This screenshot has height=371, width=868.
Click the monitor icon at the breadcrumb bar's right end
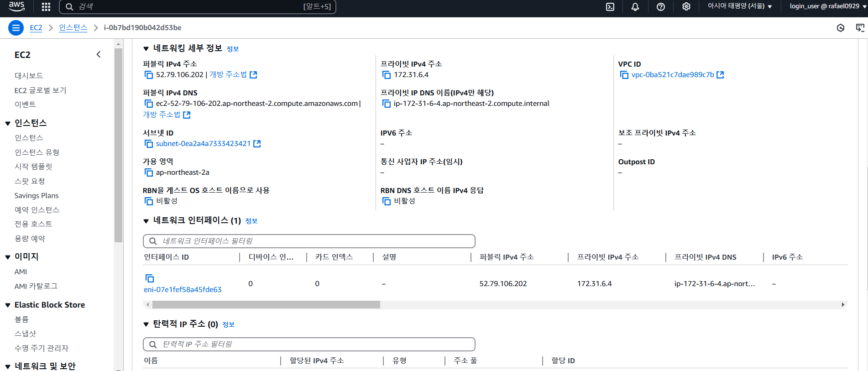[x=860, y=28]
